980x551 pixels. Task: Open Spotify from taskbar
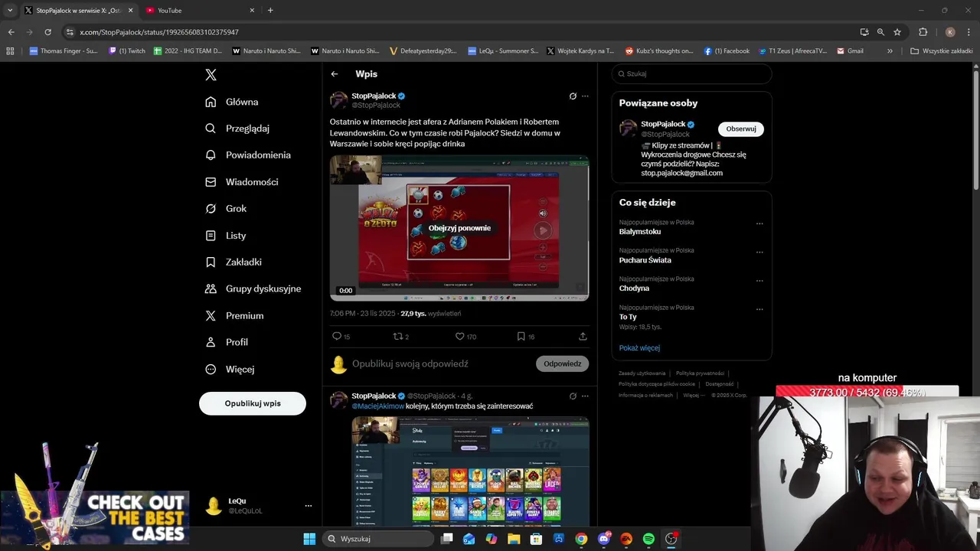tap(648, 539)
